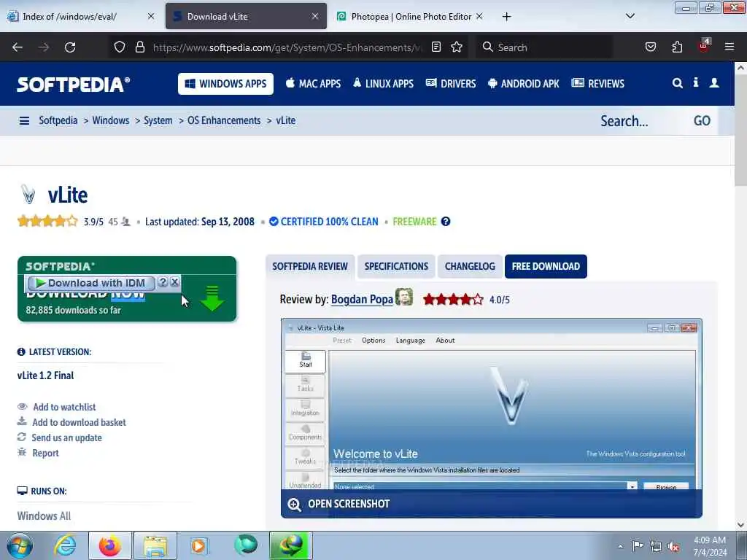Click the Softpedia logo
The height and width of the screenshot is (560, 747).
click(x=74, y=85)
